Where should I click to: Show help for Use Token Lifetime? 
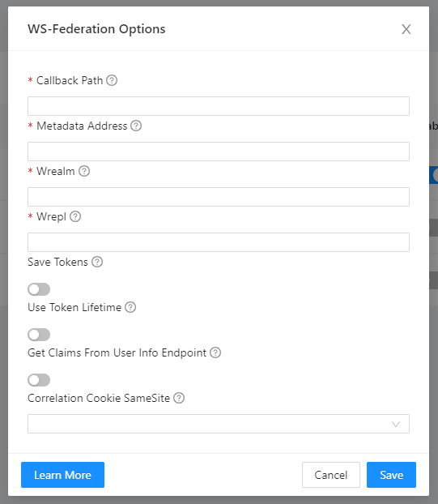(130, 307)
